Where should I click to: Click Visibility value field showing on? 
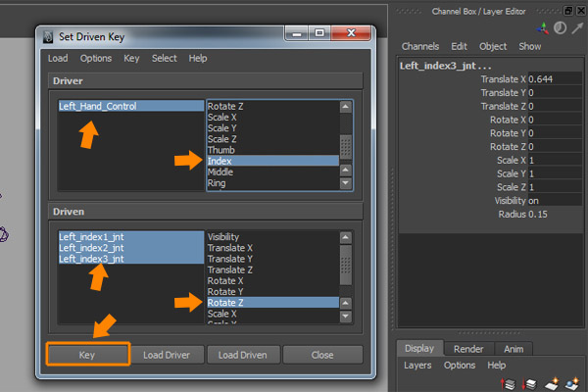(x=555, y=201)
